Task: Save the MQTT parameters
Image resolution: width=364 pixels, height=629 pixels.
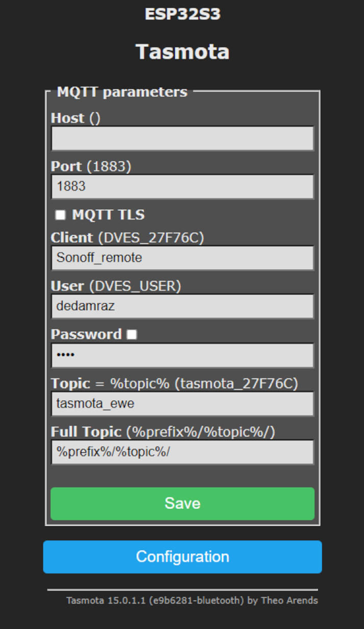Action: (183, 504)
